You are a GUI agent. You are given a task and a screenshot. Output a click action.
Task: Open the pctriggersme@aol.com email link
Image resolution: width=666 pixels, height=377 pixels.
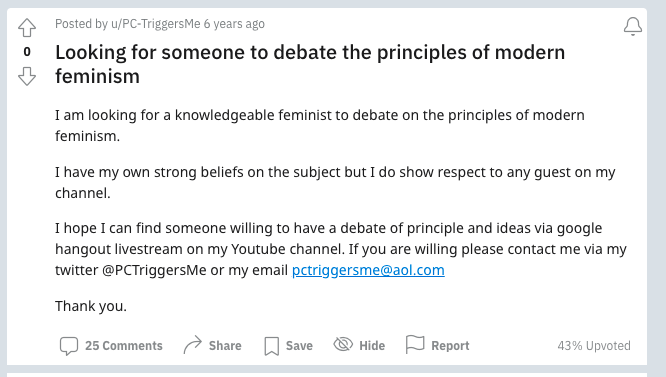click(x=368, y=270)
